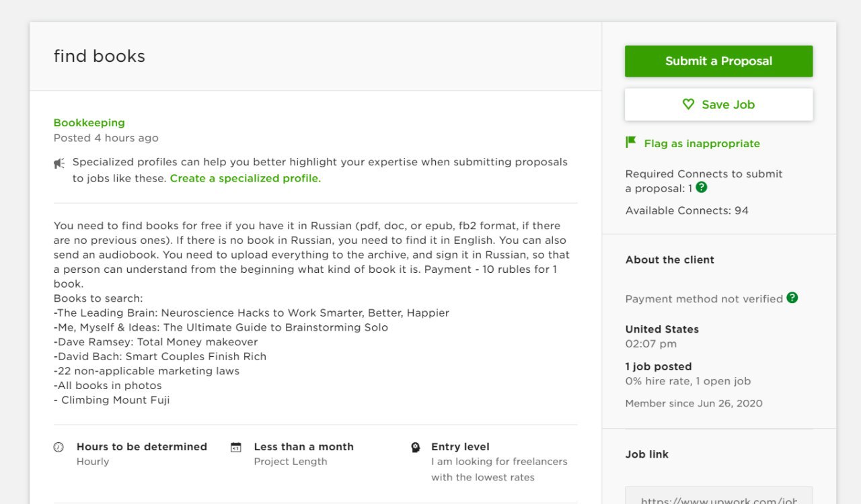Click the Submit a Proposal button
Screen dimensions: 861x504
(x=718, y=61)
